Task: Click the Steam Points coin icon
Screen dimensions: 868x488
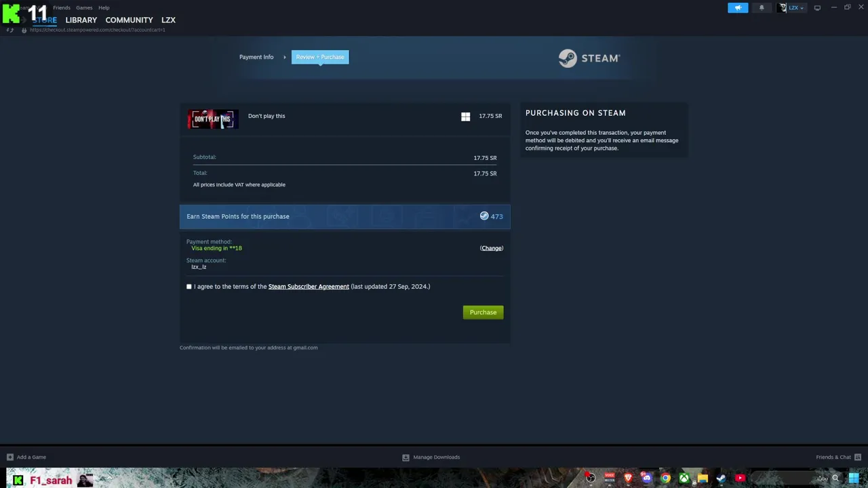Action: (484, 216)
